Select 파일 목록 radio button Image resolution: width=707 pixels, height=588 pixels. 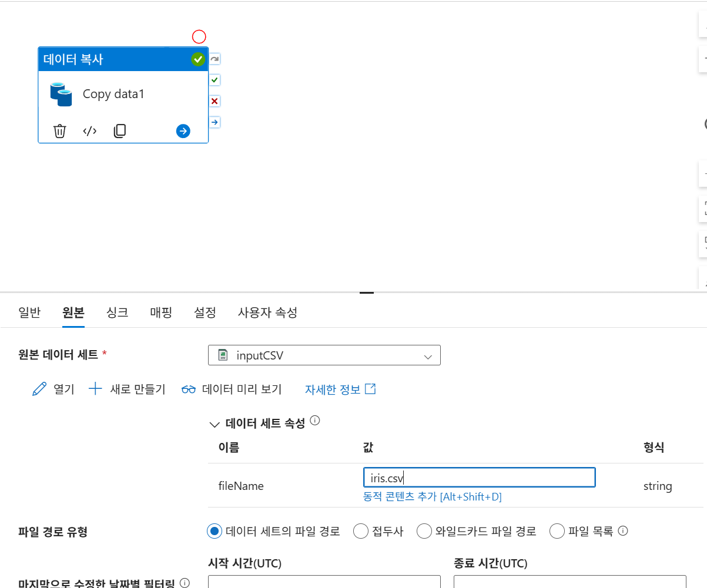[x=557, y=532]
